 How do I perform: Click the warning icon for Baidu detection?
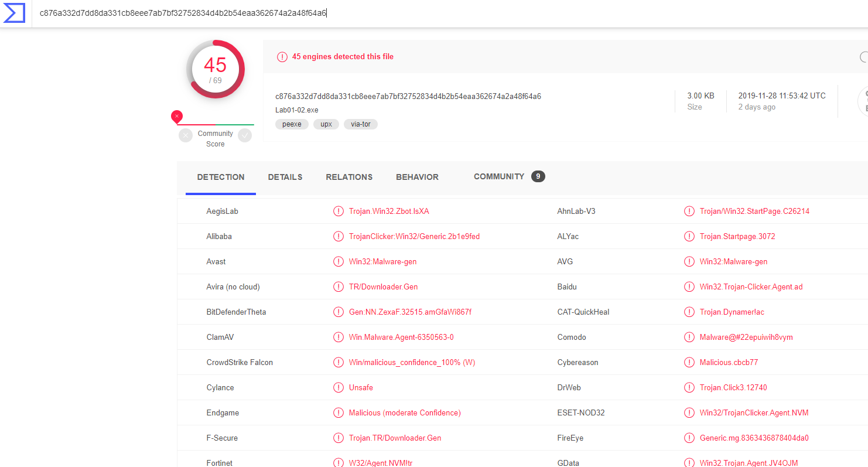(x=689, y=287)
